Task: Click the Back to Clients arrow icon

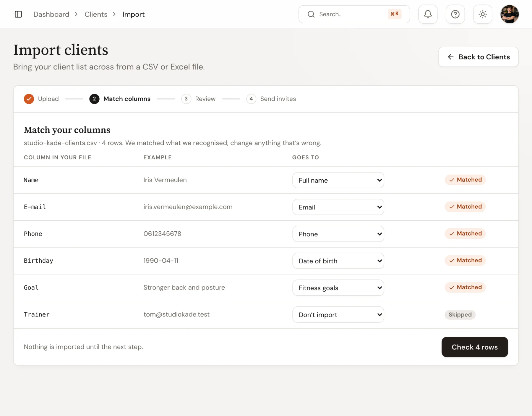Action: [451, 57]
